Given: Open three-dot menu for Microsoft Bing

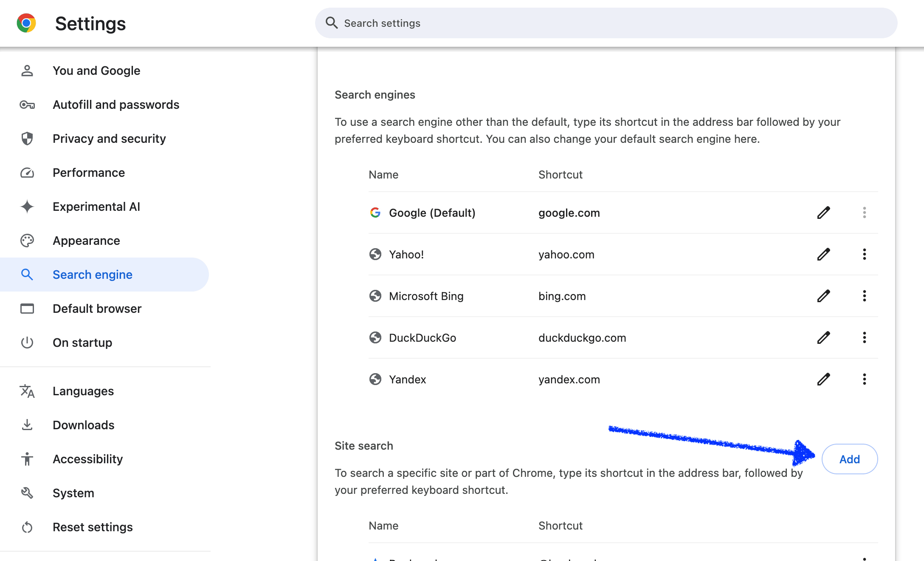Looking at the screenshot, I should (864, 296).
